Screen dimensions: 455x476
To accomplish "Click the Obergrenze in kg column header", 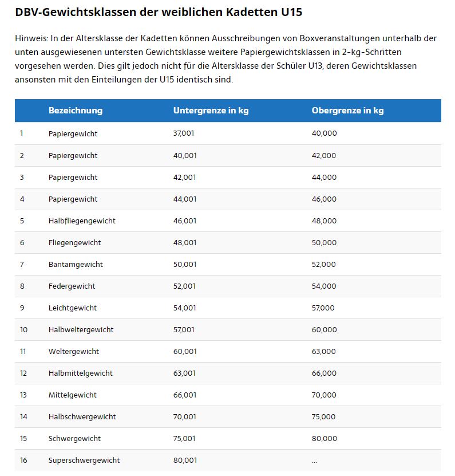I will pos(347,111).
